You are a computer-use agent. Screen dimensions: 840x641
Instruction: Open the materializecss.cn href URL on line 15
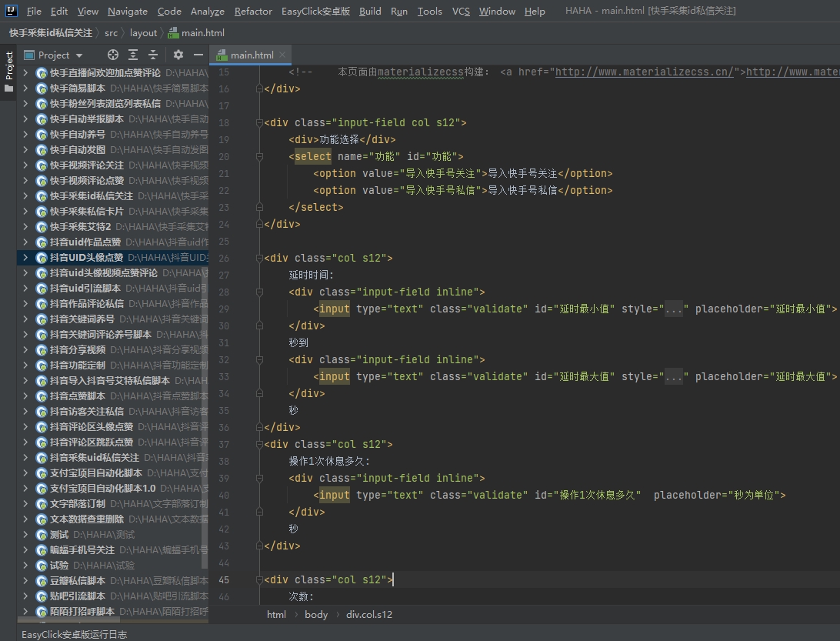(644, 72)
